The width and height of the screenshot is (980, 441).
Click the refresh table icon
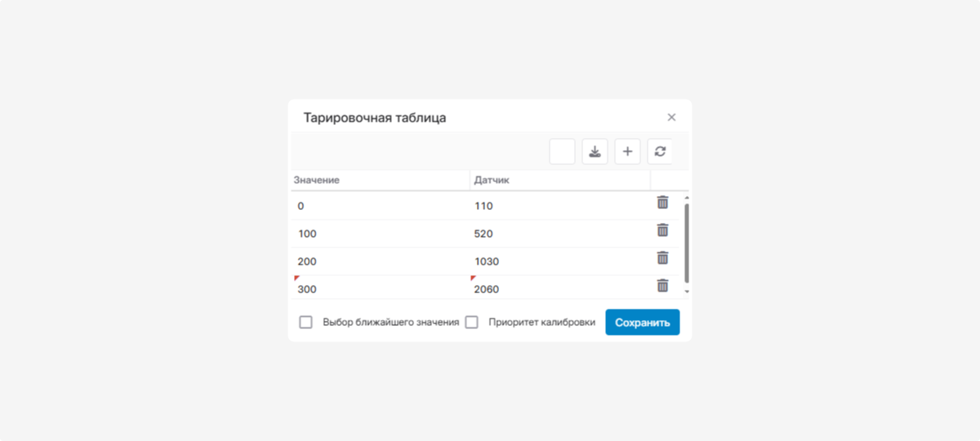click(x=660, y=151)
